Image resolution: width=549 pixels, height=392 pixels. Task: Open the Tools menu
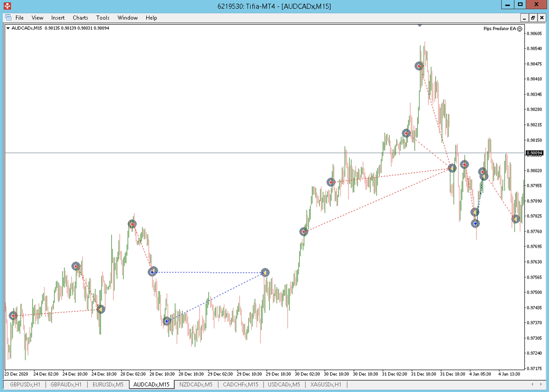coord(103,18)
